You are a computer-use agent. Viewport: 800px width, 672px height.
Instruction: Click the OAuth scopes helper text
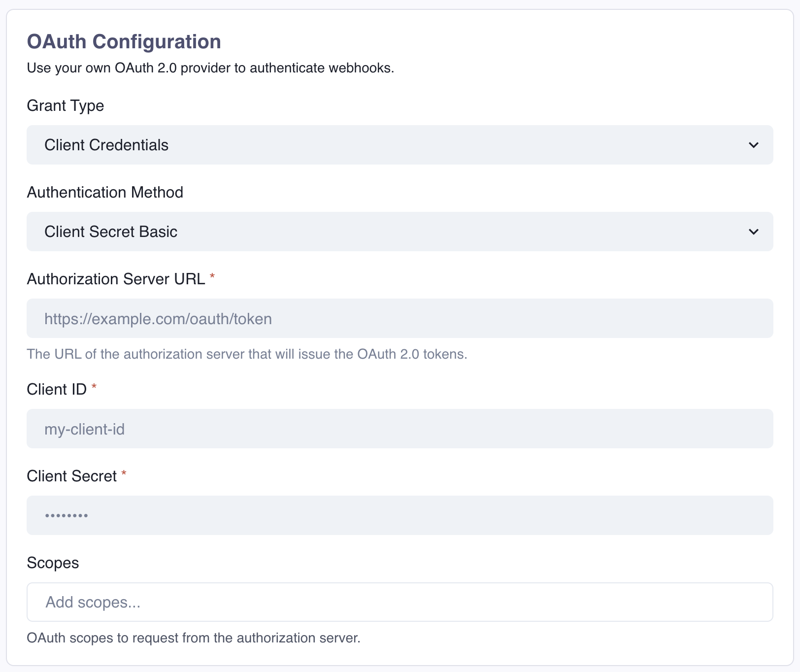194,638
